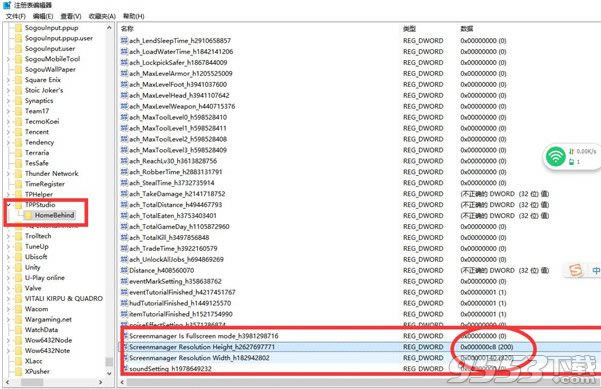Select ach_TakeDamage_h2141718752 row
The height and width of the screenshot is (389, 601).
(177, 194)
